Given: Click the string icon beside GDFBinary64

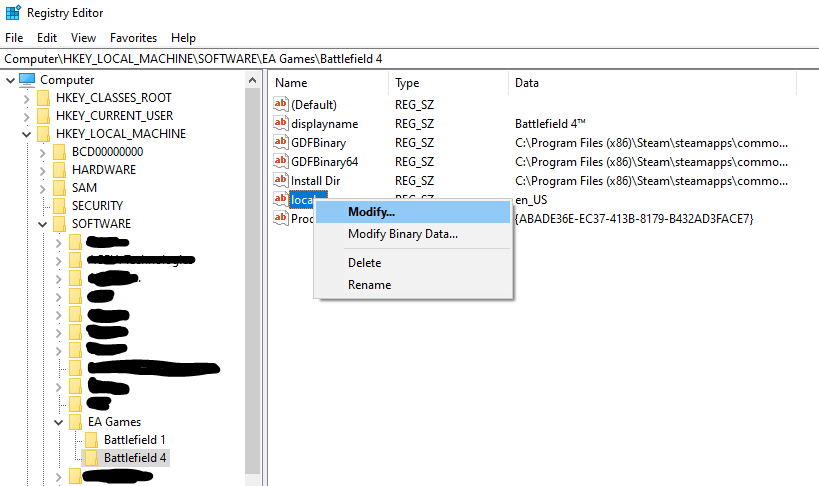Looking at the screenshot, I should (x=281, y=161).
